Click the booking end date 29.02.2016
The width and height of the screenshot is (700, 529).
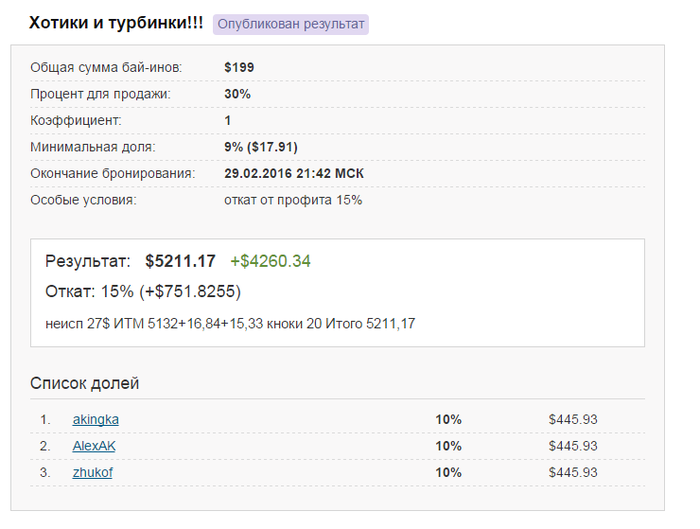[x=294, y=173]
